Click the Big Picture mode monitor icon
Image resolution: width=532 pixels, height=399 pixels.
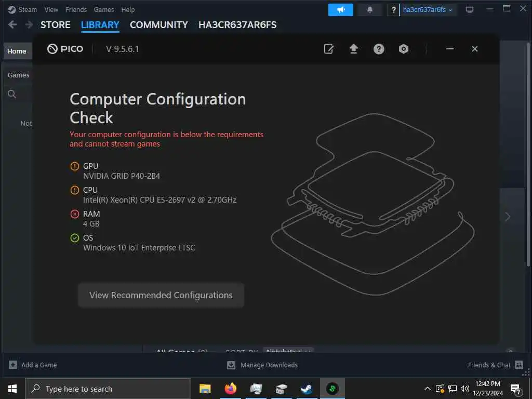coord(470,10)
